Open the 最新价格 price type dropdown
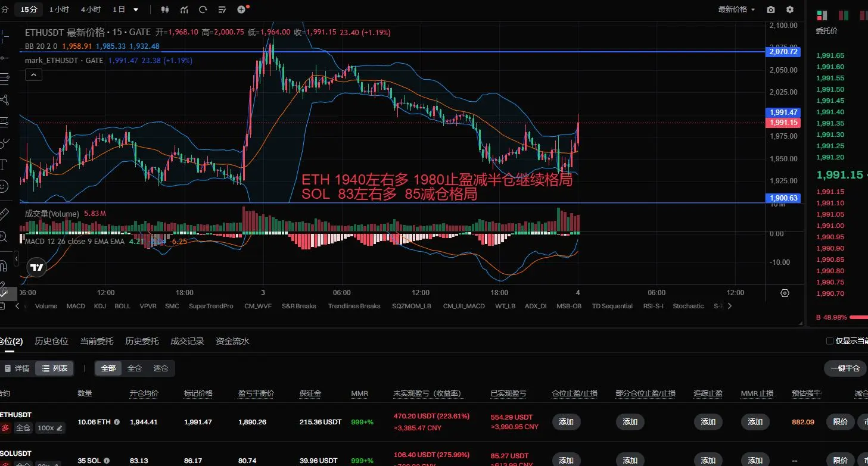The height and width of the screenshot is (466, 868). (x=736, y=10)
